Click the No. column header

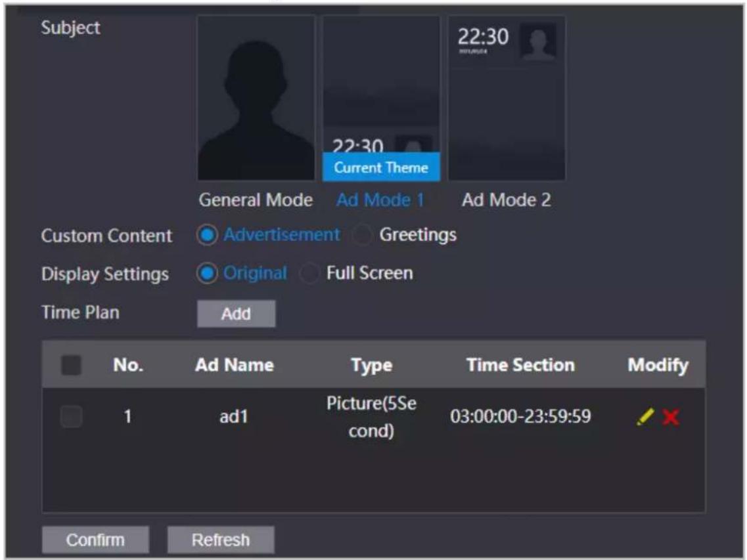128,365
